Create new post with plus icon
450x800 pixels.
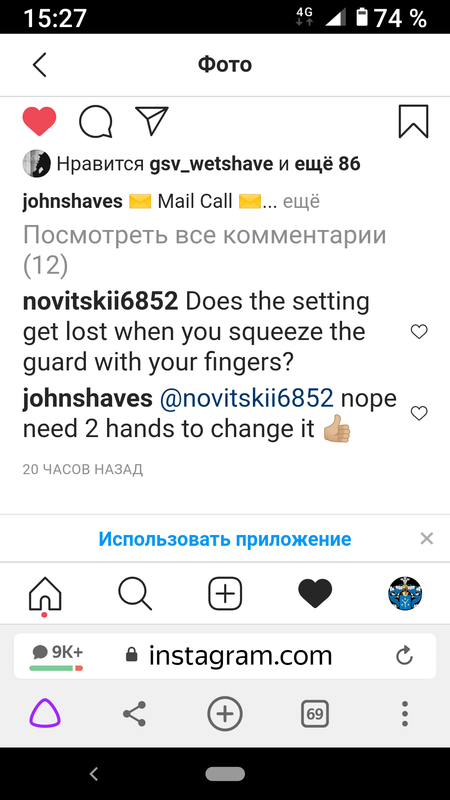click(225, 594)
